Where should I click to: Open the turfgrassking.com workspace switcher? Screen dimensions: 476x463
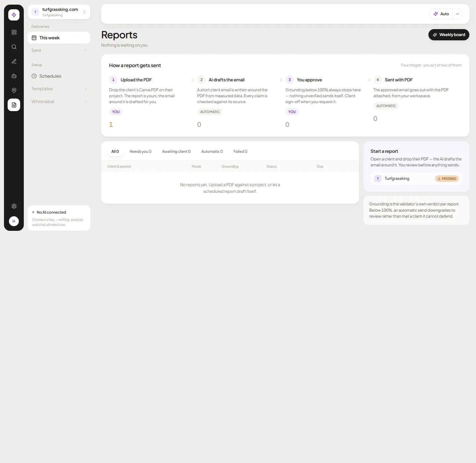(x=59, y=12)
